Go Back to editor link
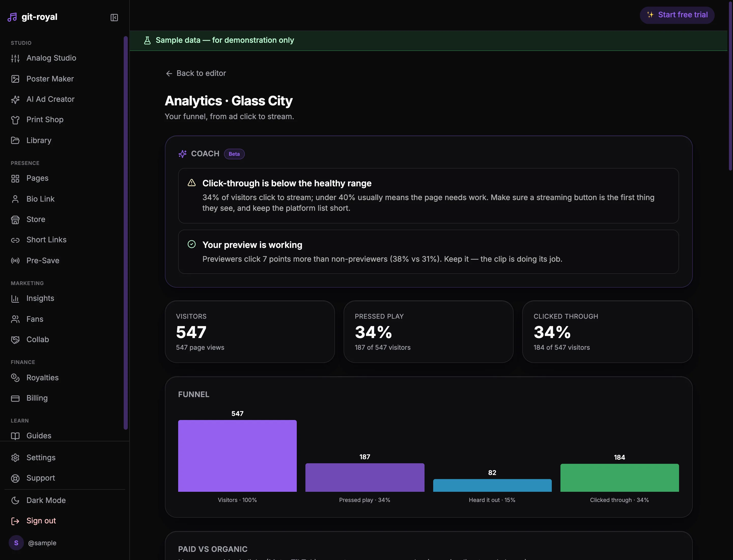Screen dimensions: 733x560 point(196,73)
